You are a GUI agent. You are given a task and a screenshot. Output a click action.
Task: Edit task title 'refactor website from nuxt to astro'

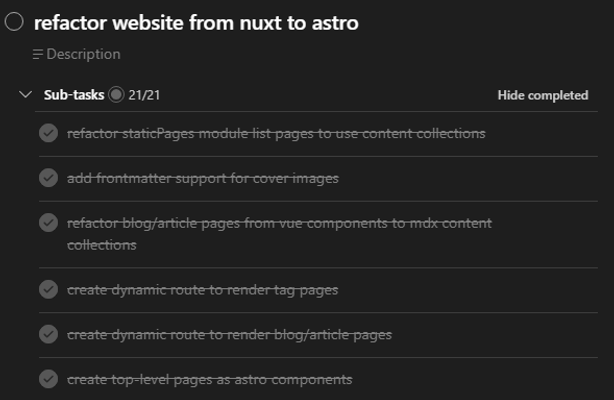(196, 22)
